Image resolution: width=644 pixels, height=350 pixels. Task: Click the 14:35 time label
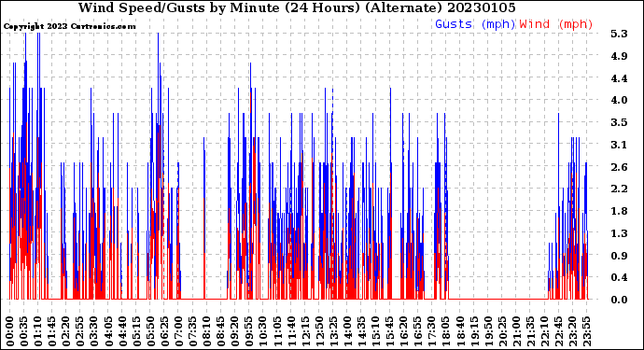click(x=361, y=331)
